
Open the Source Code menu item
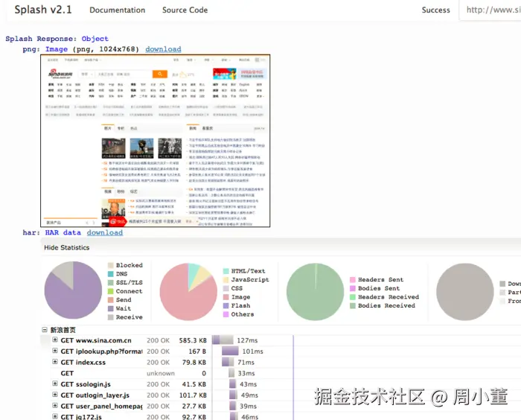coord(185,10)
